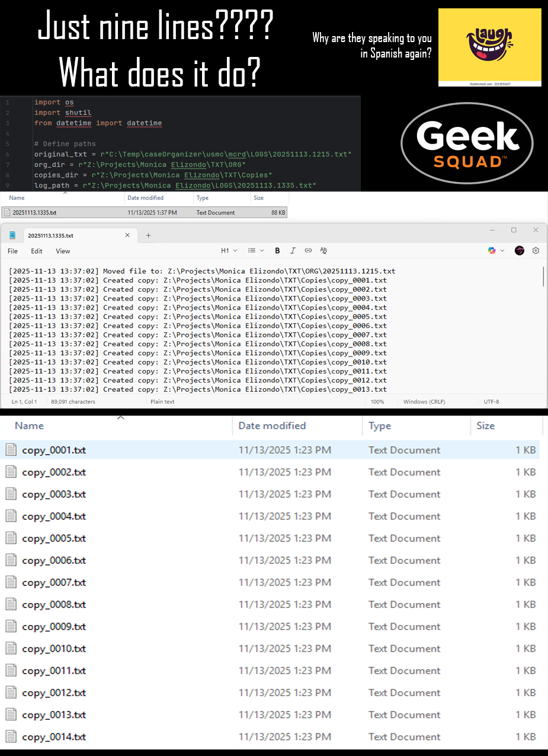The height and width of the screenshot is (756, 548).
Task: Toggle the Plain text format in status bar
Action: [x=162, y=401]
